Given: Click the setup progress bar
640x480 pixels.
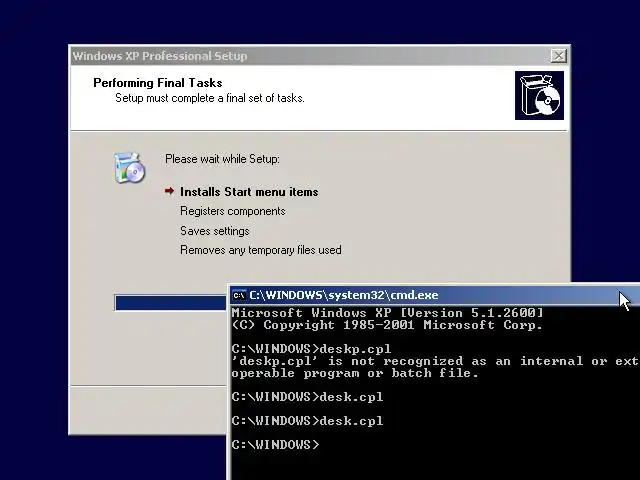Looking at the screenshot, I should click(x=171, y=303).
